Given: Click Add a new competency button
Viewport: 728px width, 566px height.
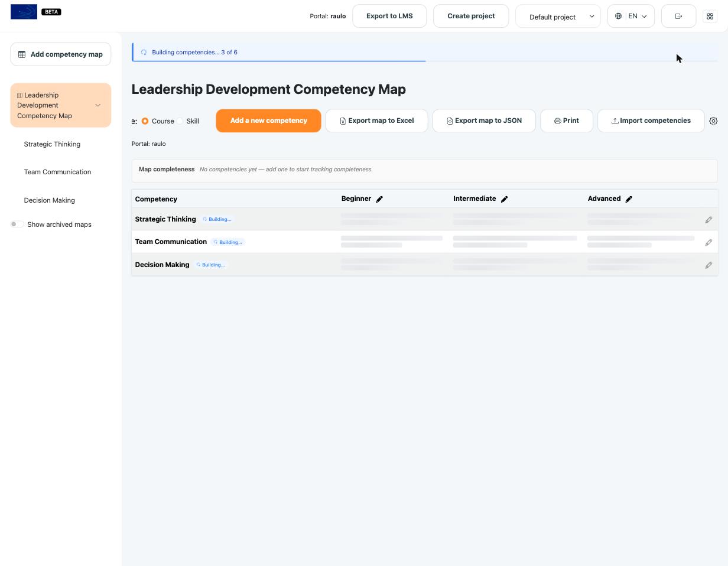Looking at the screenshot, I should [268, 121].
